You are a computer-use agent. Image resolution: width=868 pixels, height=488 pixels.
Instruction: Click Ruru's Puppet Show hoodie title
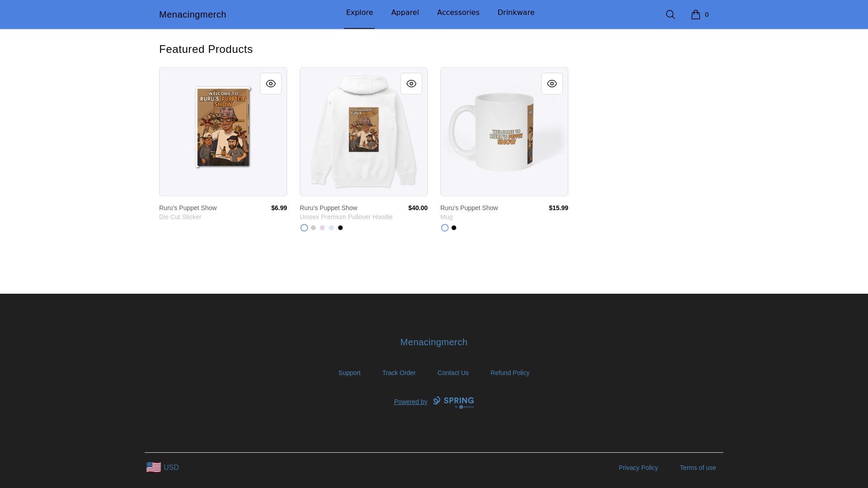328,208
